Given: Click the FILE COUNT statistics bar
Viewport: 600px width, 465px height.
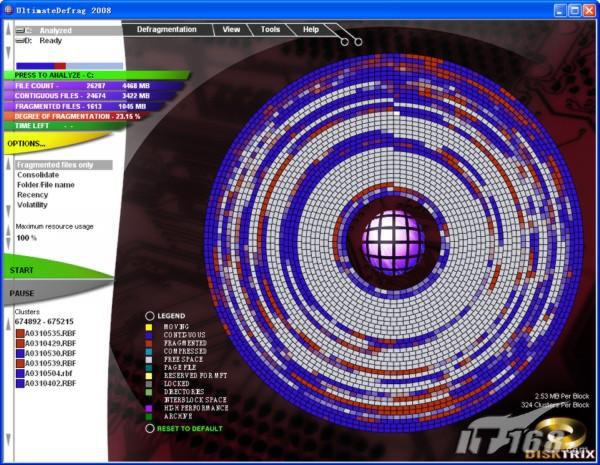Looking at the screenshot, I should pyautogui.click(x=93, y=86).
